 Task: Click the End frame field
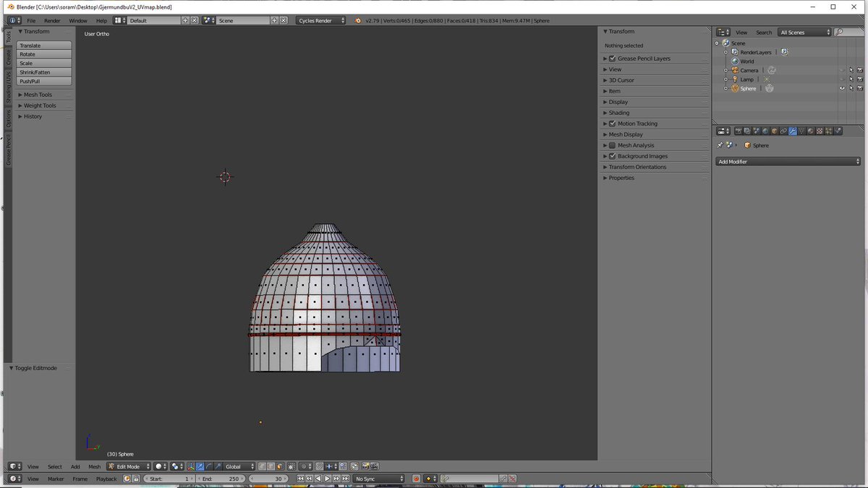click(x=221, y=479)
